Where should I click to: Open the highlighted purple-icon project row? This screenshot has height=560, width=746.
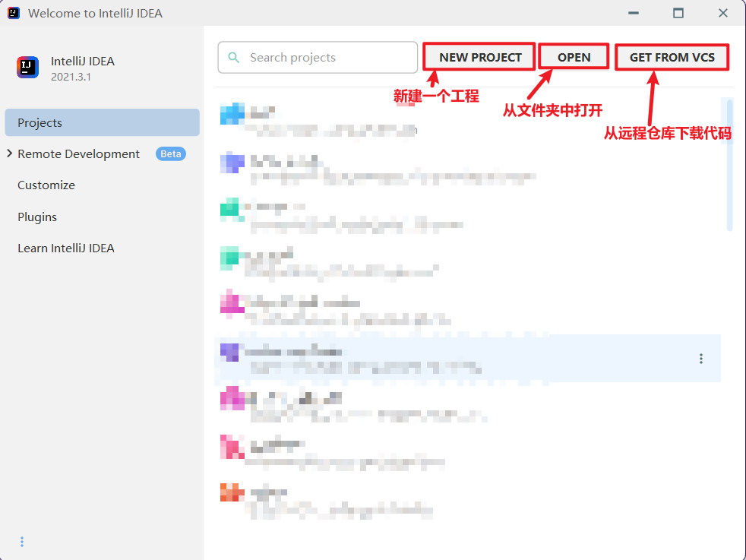tap(467, 359)
